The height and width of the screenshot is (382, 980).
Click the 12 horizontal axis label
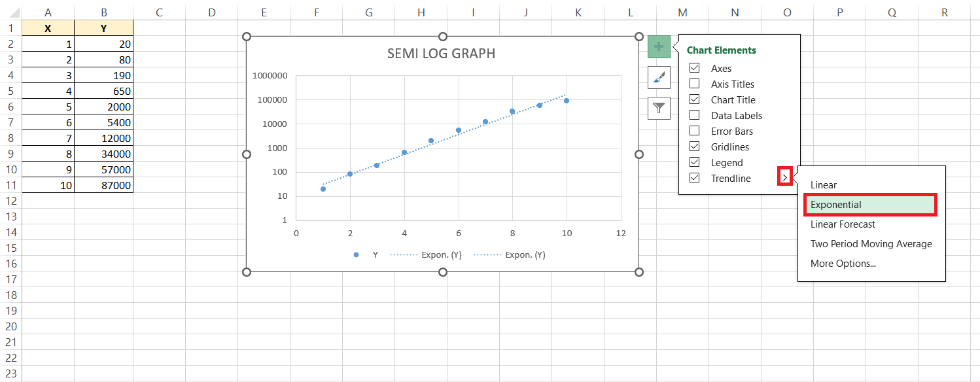pos(621,233)
